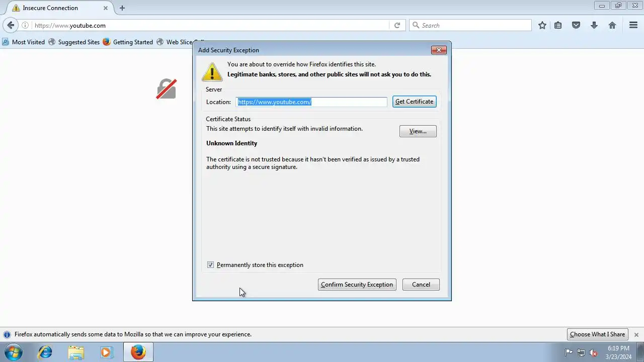
Task: Bookmark this page using the star icon
Action: [542, 25]
